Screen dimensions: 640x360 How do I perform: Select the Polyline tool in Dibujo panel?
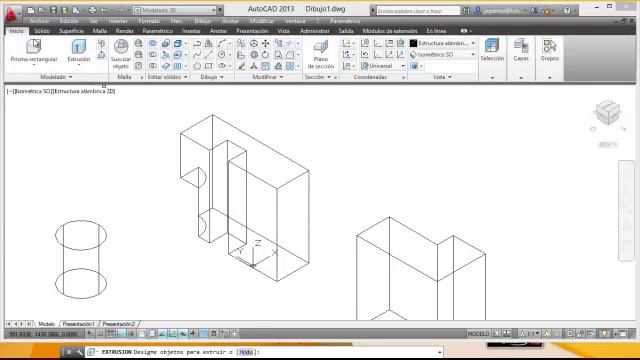197,43
